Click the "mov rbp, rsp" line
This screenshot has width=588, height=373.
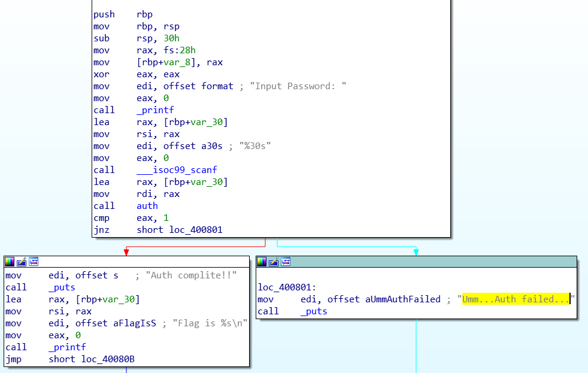pos(137,26)
